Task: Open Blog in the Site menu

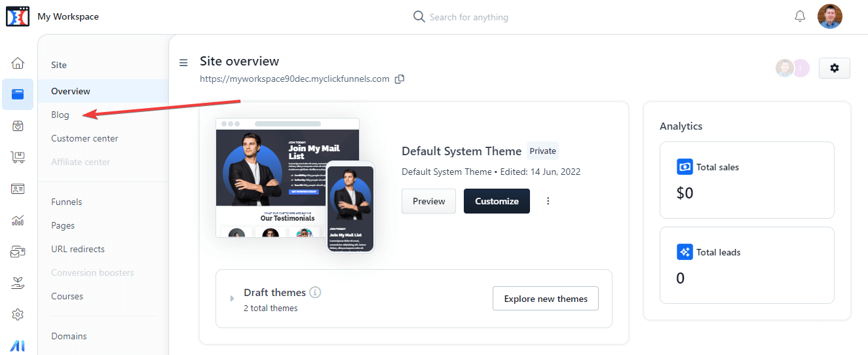Action: [x=60, y=115]
